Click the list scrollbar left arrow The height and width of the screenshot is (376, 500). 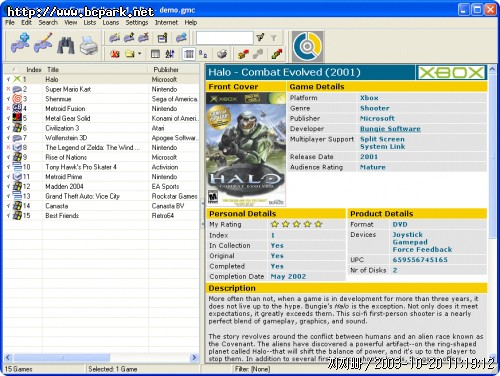(8, 358)
